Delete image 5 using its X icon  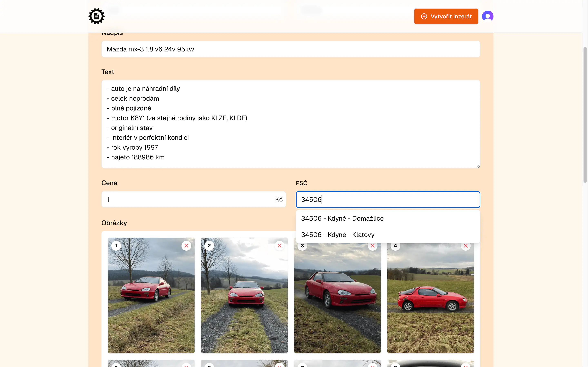click(x=186, y=366)
